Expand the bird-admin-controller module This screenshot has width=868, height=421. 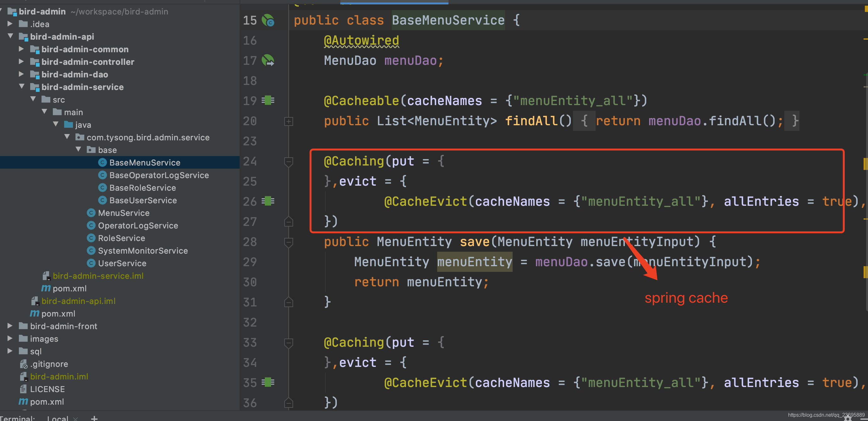(x=21, y=61)
